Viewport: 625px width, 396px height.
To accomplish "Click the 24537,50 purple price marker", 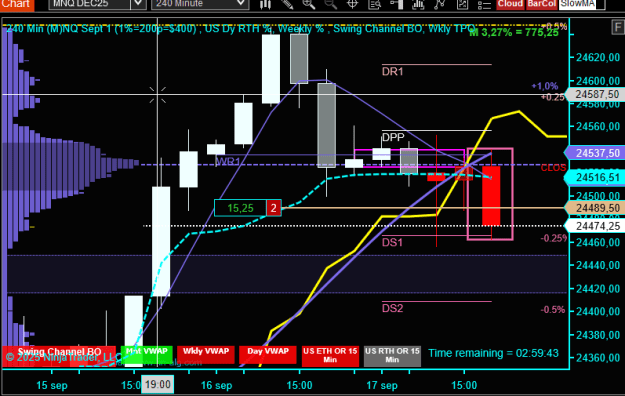I will (596, 153).
